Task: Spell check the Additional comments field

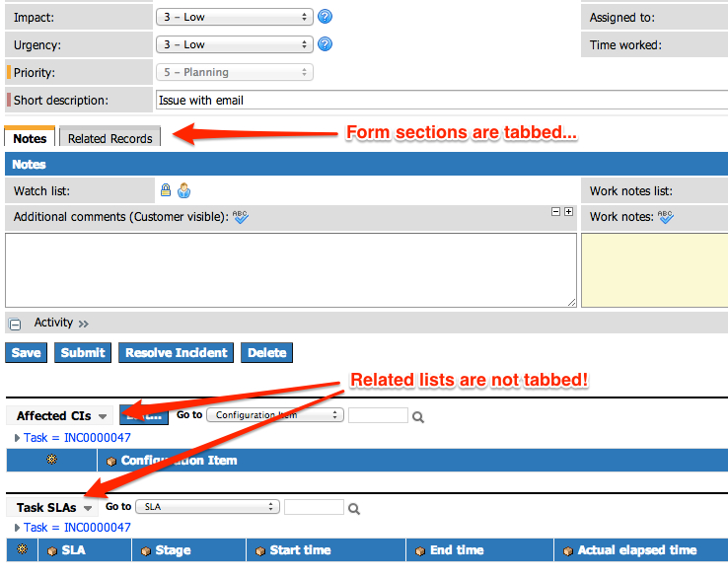Action: pyautogui.click(x=241, y=217)
